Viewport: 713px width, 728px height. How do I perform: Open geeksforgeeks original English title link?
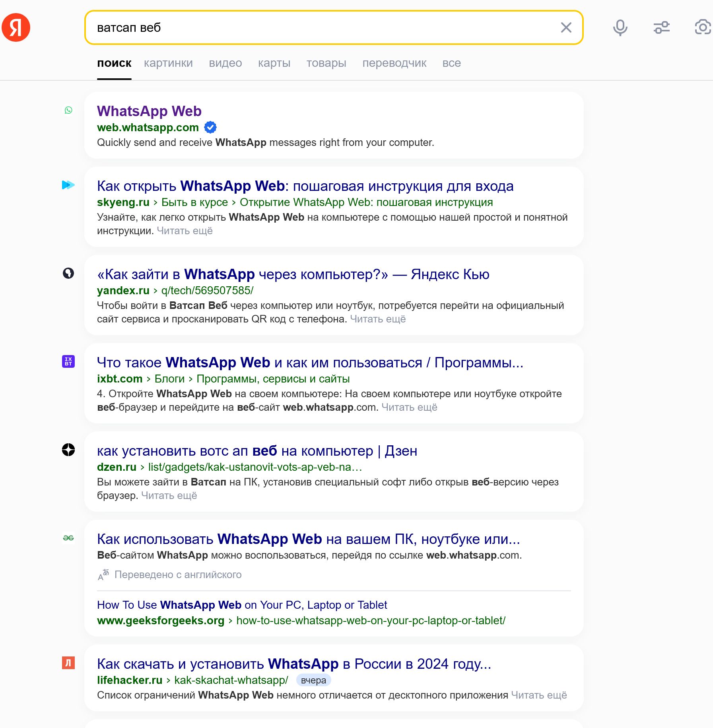pyautogui.click(x=242, y=605)
